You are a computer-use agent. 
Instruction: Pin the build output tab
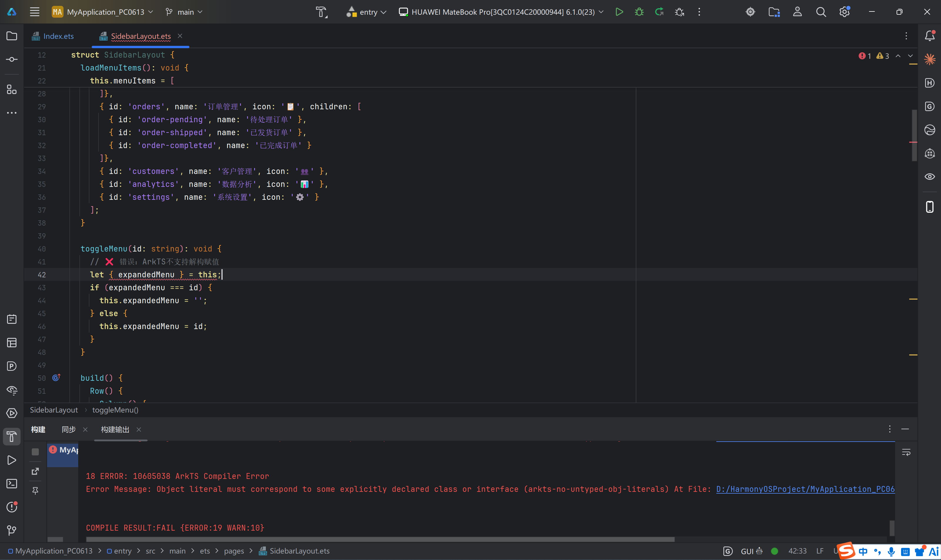coord(35,491)
